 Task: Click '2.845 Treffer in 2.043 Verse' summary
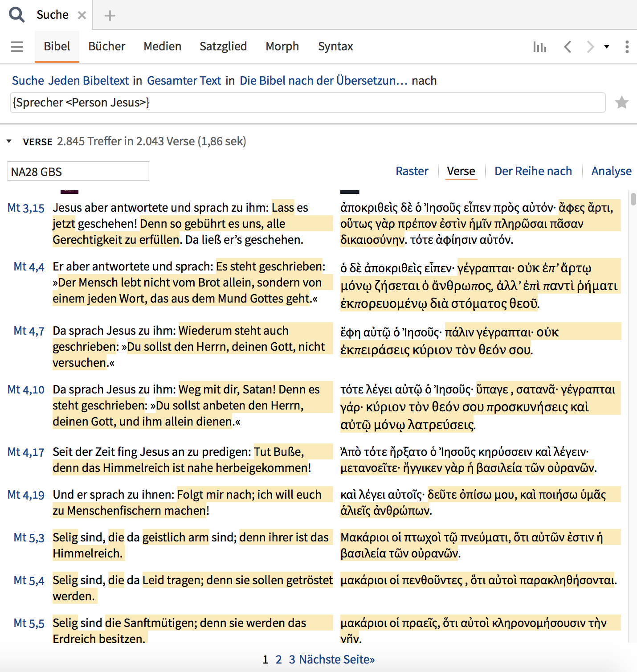pyautogui.click(x=126, y=141)
